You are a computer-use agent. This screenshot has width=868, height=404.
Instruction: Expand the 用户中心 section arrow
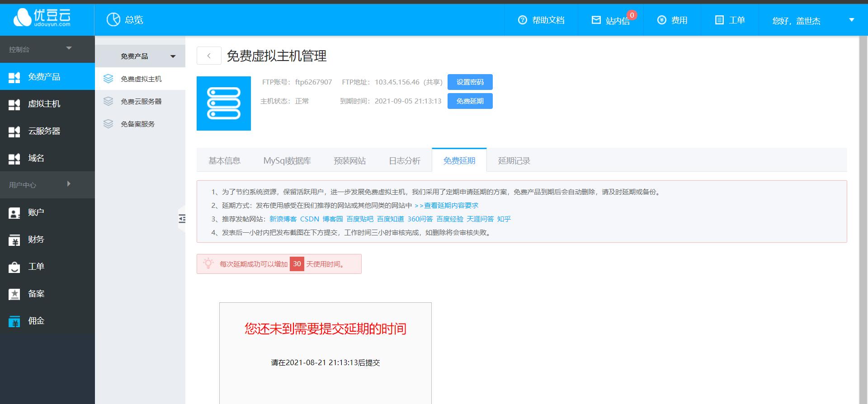(x=69, y=183)
